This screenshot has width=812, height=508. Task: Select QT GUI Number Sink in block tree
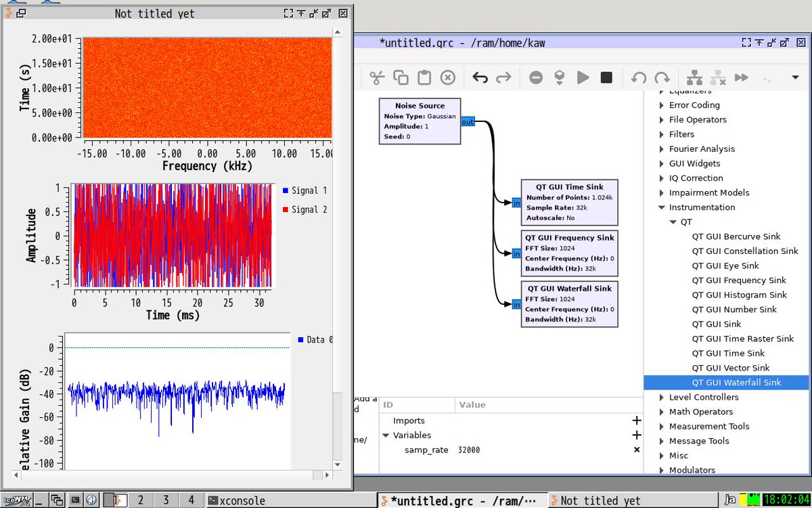(x=734, y=310)
